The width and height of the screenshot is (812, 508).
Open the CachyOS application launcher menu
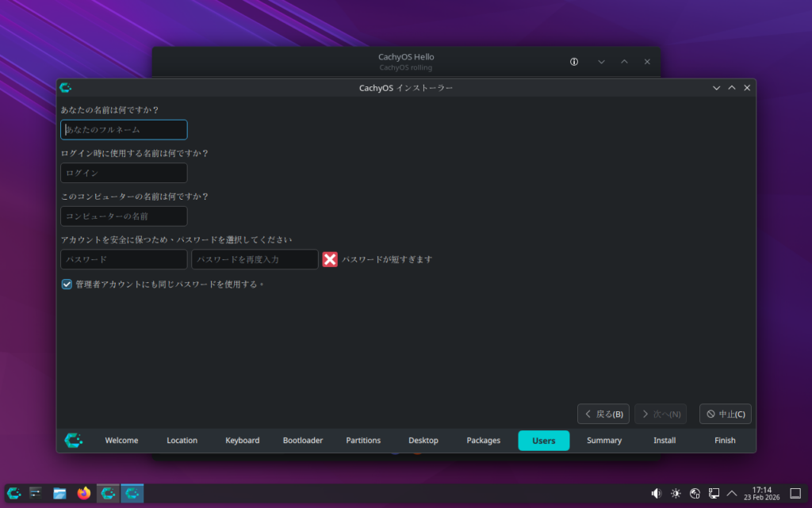(14, 493)
